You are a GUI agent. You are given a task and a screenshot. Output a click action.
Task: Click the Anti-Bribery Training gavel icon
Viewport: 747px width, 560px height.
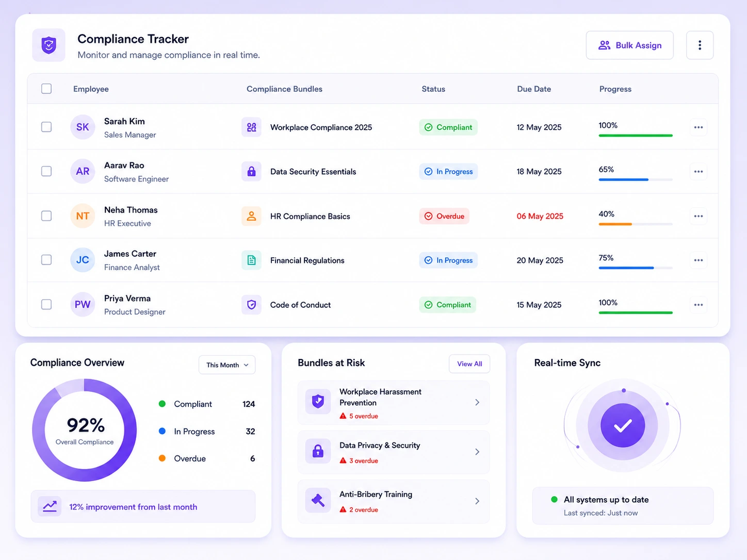pyautogui.click(x=318, y=500)
